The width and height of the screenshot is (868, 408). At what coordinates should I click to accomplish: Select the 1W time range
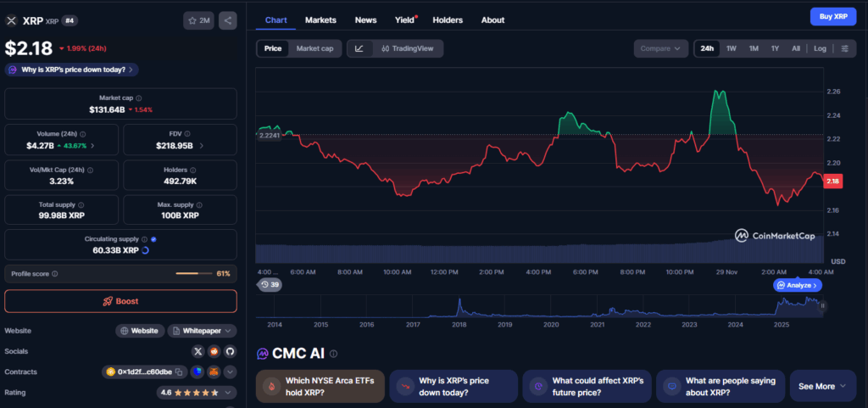tap(731, 48)
